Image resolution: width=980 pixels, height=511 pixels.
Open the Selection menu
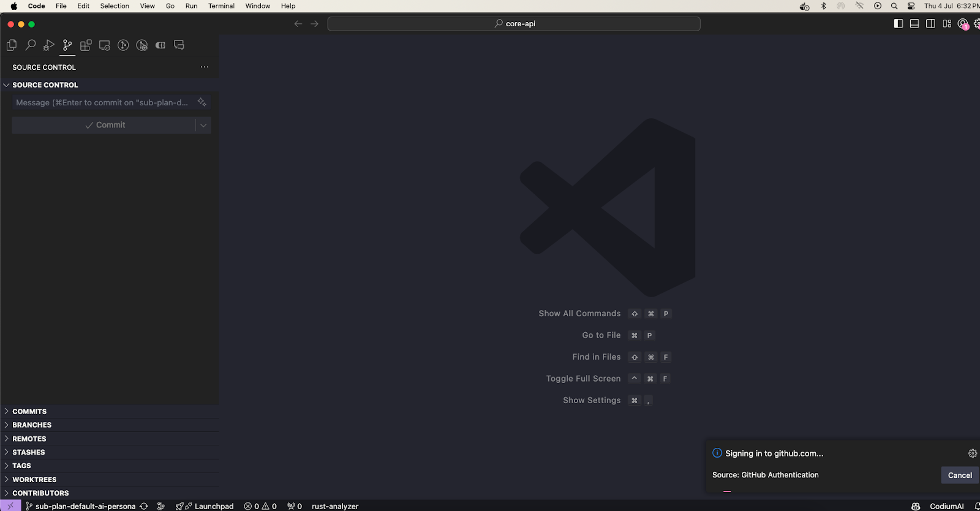tap(115, 6)
